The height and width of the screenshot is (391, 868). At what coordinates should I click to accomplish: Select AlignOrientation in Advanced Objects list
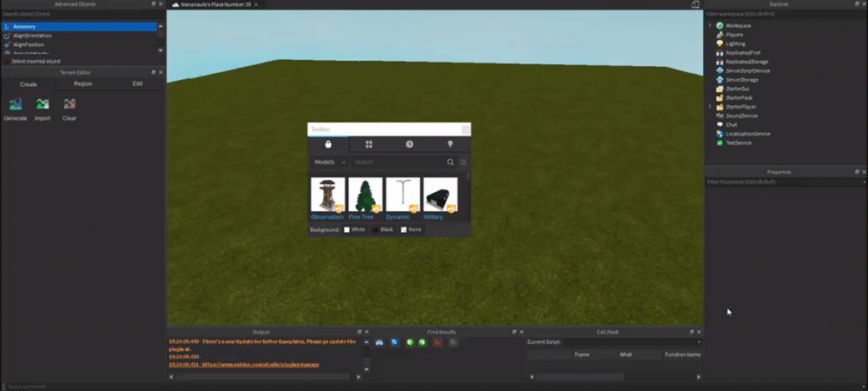[x=79, y=36]
